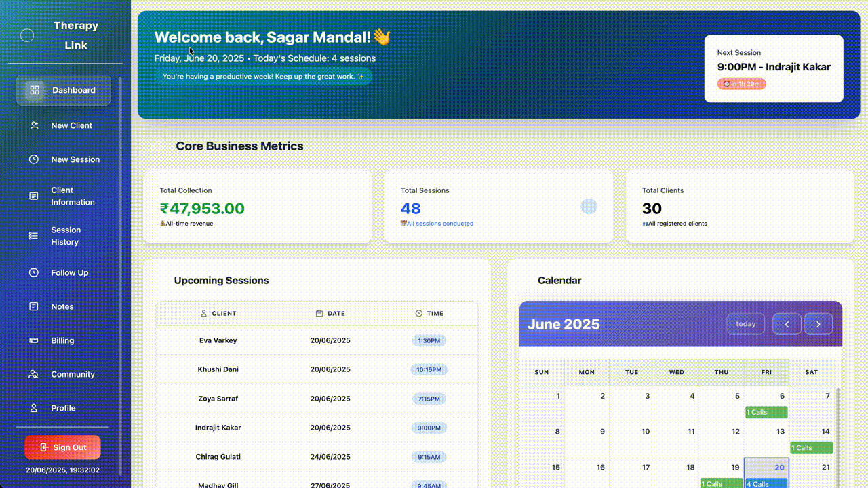Click calendar date 13 in June
This screenshot has width=868, height=488.
tap(781, 431)
